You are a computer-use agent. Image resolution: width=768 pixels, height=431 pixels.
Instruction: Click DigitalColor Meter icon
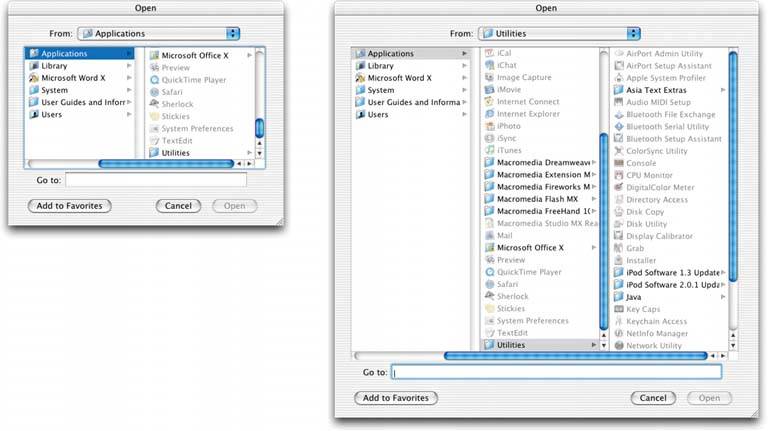(x=619, y=187)
